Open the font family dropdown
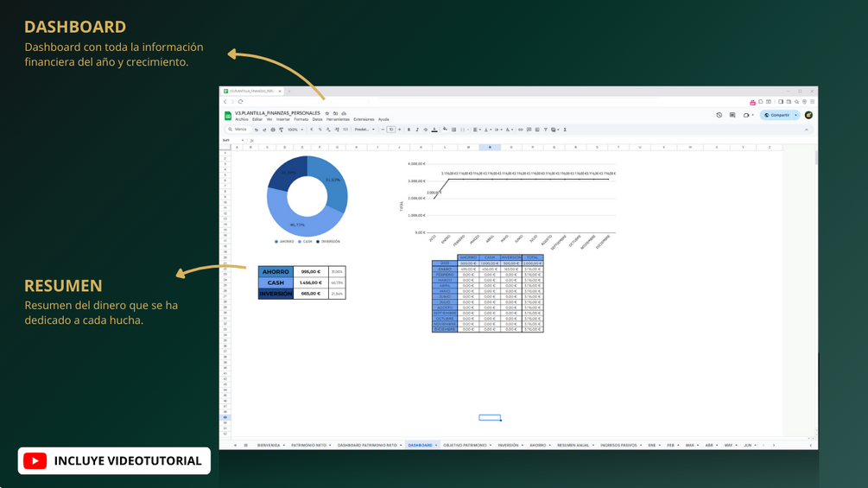This screenshot has height=488, width=868. click(x=364, y=130)
